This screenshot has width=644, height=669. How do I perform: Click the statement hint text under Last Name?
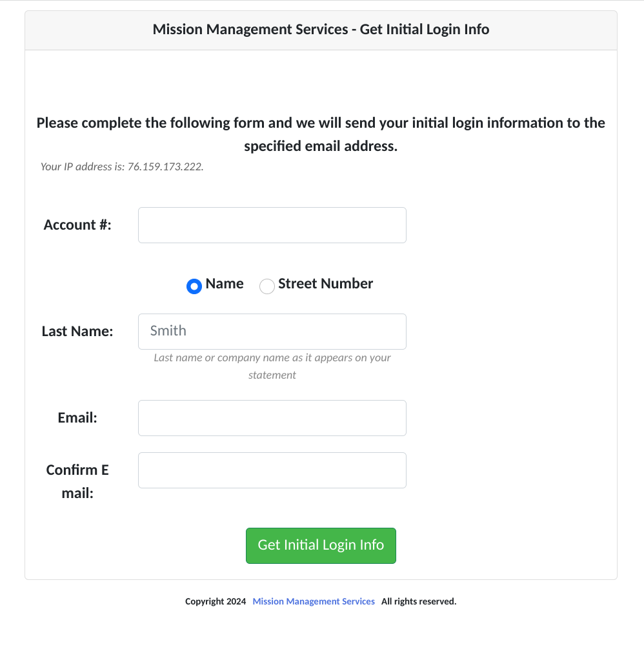point(272,366)
